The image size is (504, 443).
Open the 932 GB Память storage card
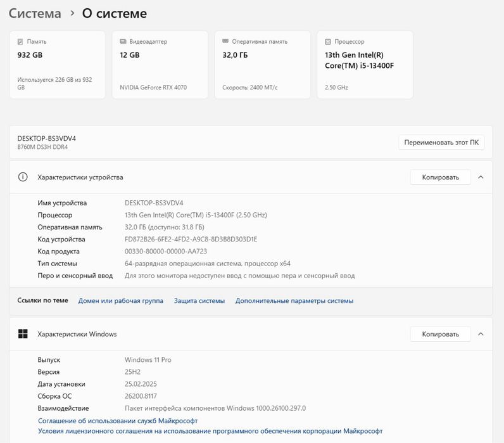pyautogui.click(x=57, y=65)
